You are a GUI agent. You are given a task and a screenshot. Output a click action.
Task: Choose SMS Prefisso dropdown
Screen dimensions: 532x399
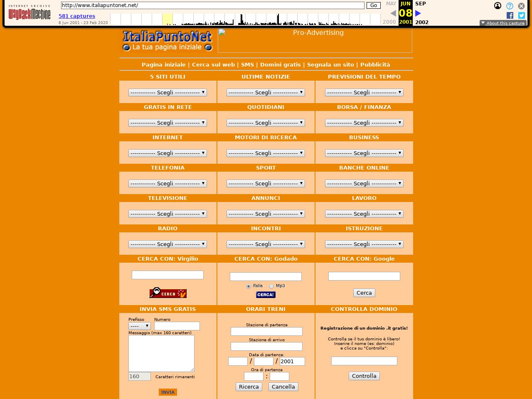[x=139, y=326]
